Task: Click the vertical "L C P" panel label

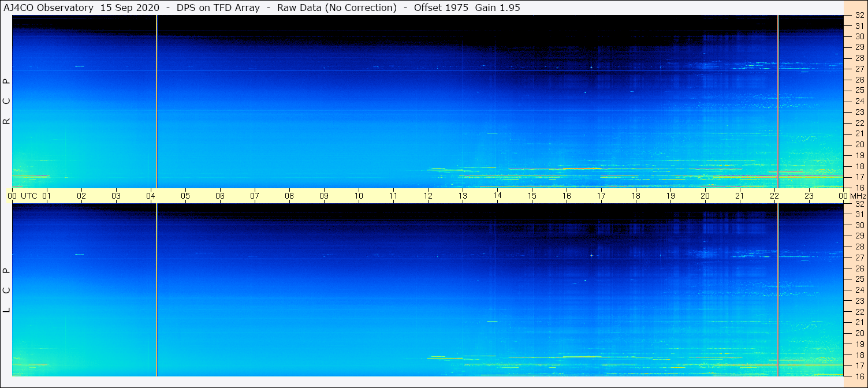Action: pyautogui.click(x=7, y=290)
